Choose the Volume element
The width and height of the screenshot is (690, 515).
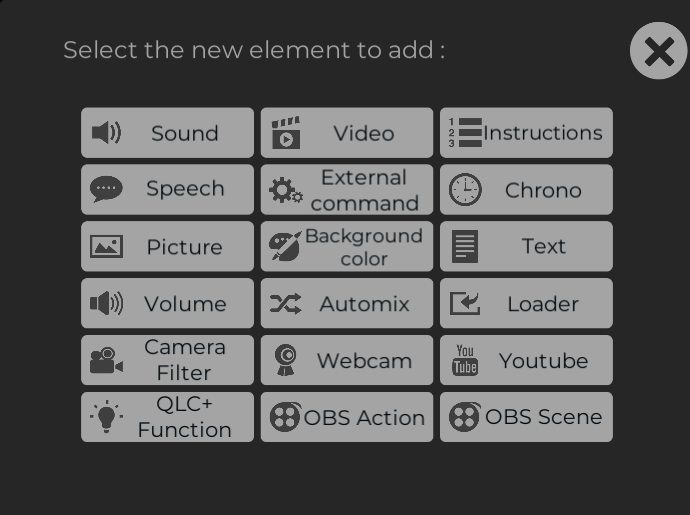[x=167, y=303]
